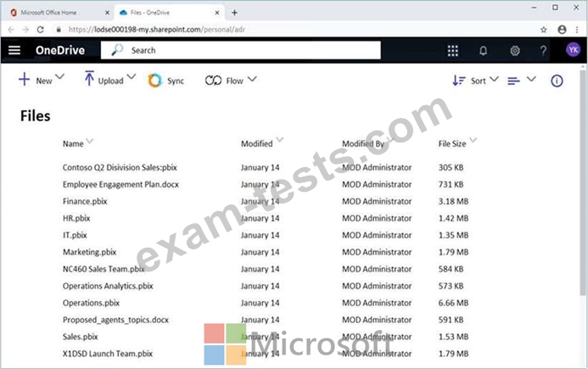Click MOD Administrator in the IT.pbix row
The width and height of the screenshot is (588, 369).
tap(377, 235)
